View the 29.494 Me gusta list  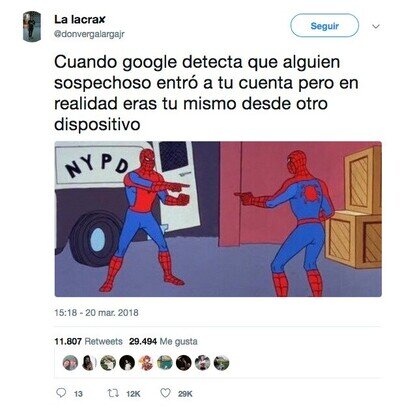(163, 341)
